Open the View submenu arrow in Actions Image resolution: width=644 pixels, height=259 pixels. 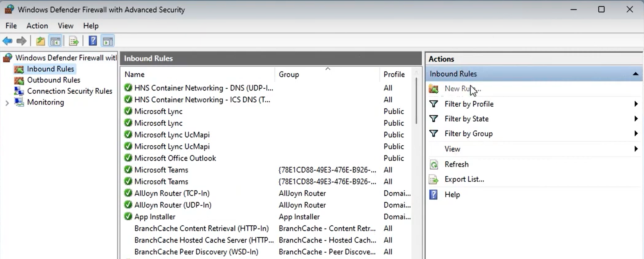pyautogui.click(x=636, y=149)
